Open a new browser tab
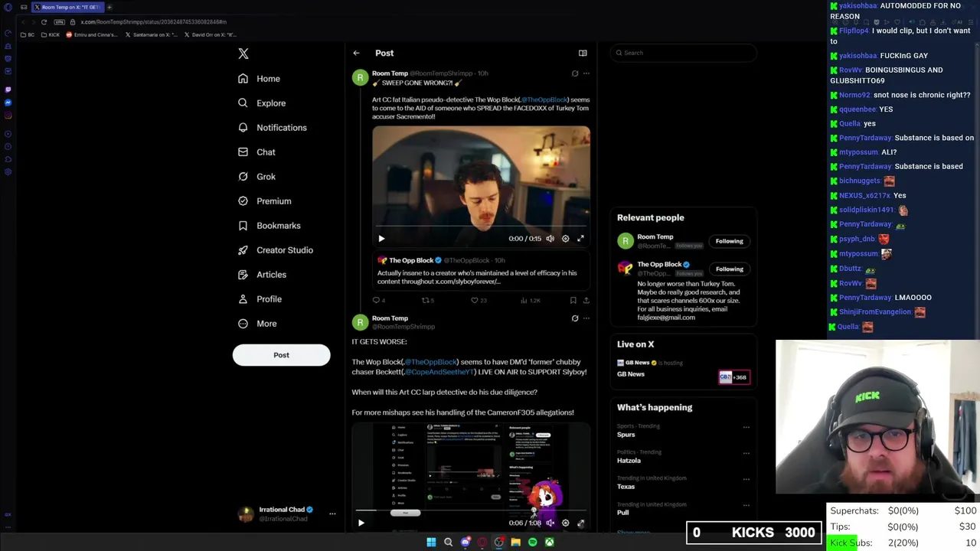The image size is (980, 551). (x=109, y=7)
